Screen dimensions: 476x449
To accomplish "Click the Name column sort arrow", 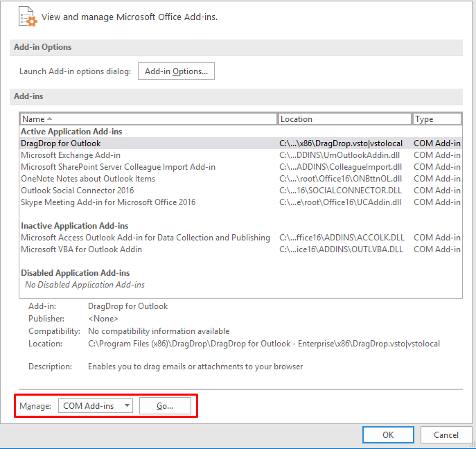I will coord(49,118).
